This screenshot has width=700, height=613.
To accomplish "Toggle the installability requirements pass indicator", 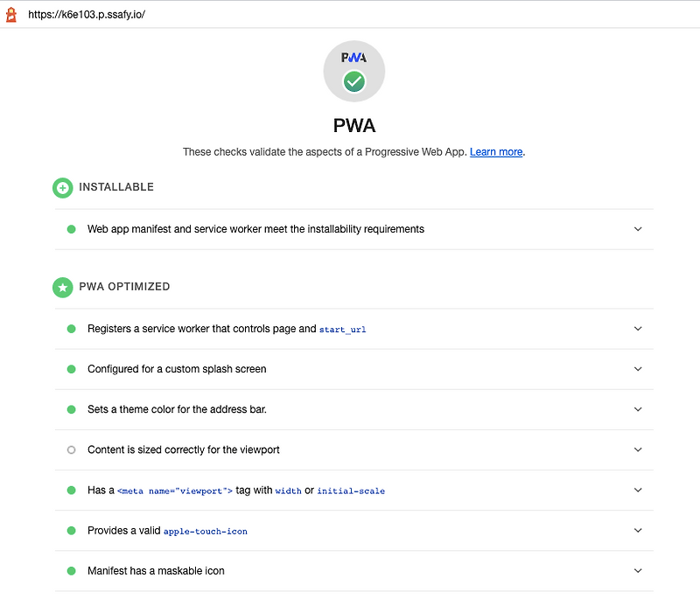I will [x=71, y=229].
